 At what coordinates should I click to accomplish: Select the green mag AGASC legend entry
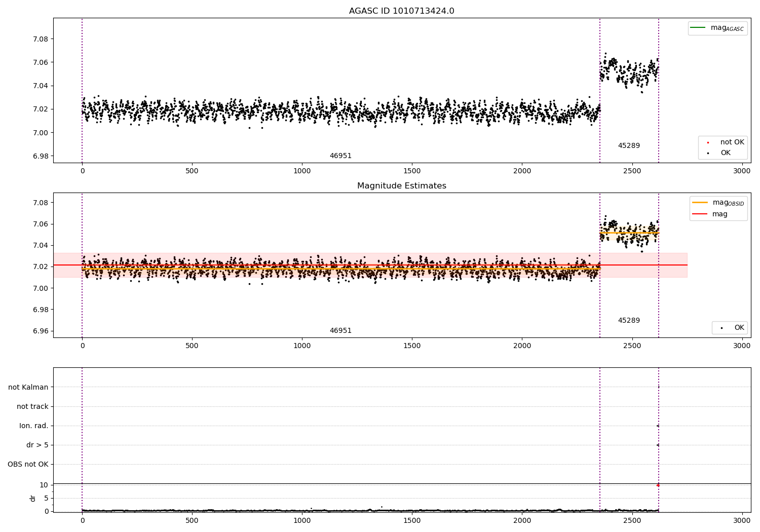(x=717, y=28)
